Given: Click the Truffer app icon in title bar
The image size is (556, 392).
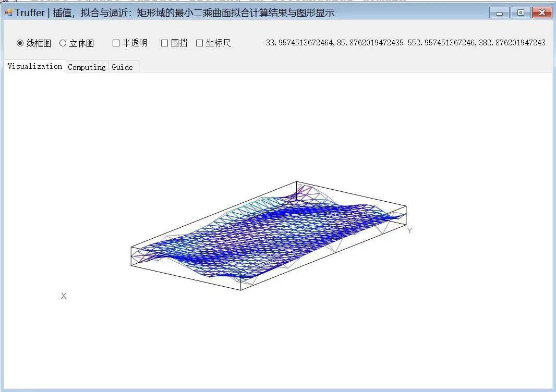Looking at the screenshot, I should 8,13.
